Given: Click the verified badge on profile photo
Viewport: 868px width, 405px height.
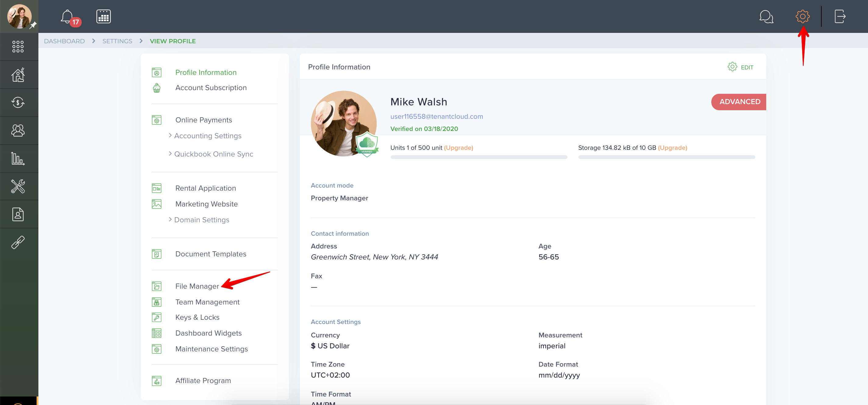Looking at the screenshot, I should (367, 144).
